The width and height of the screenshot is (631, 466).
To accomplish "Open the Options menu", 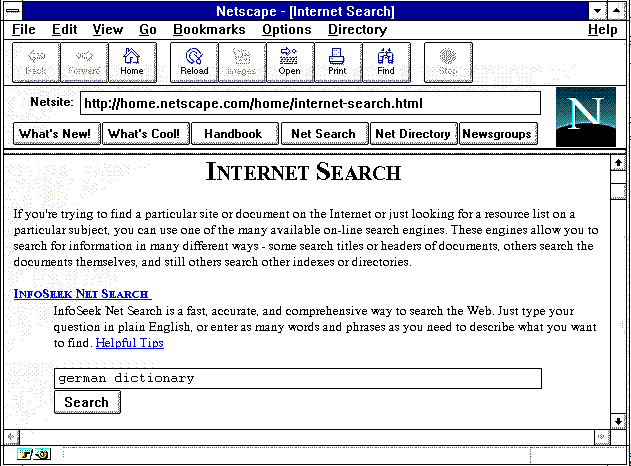I will click(287, 29).
